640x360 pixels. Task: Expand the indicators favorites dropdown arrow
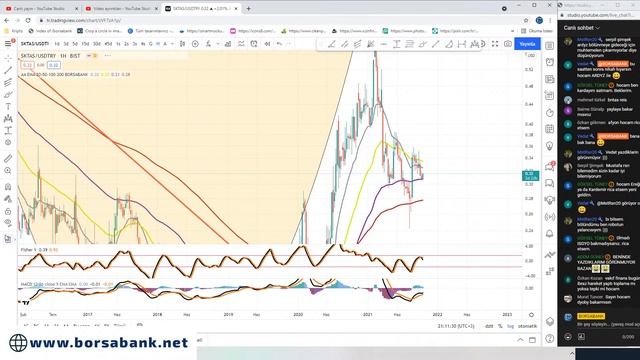pos(218,44)
